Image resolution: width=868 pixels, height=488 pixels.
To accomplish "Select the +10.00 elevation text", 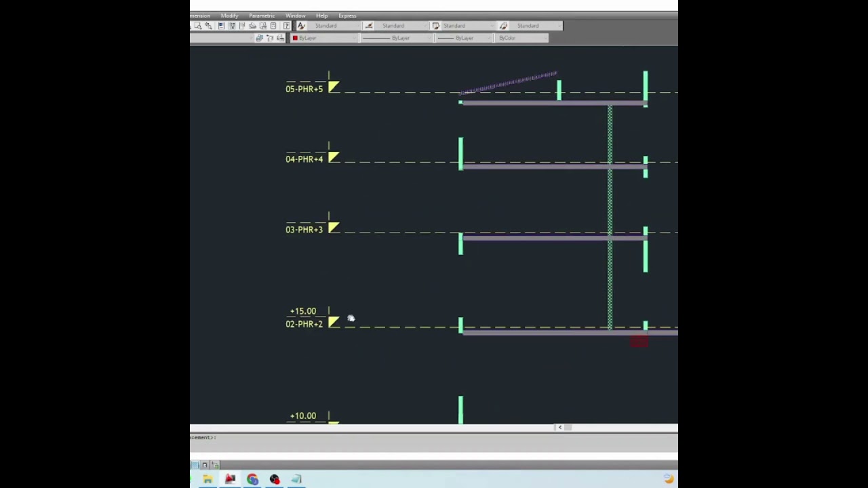I will tap(303, 415).
